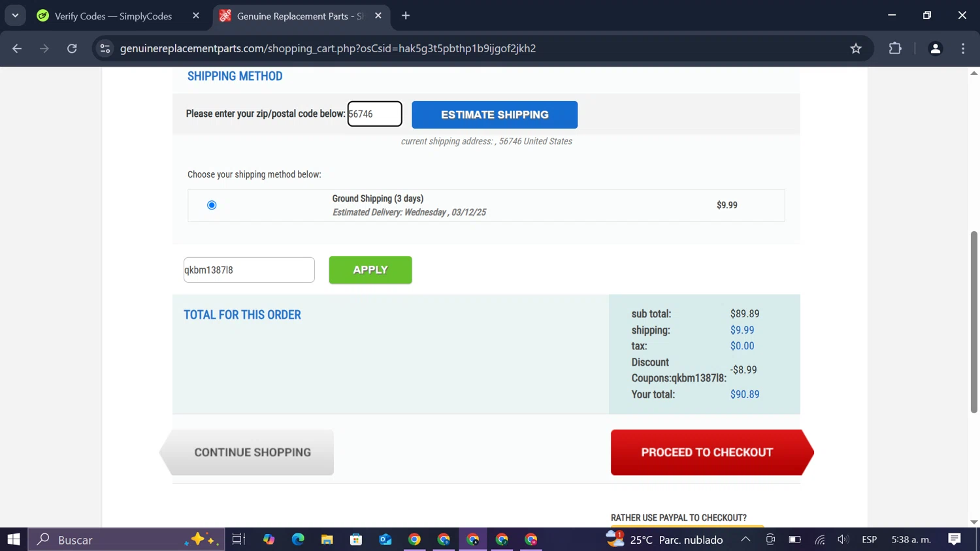Reload the current page

coord(72,48)
